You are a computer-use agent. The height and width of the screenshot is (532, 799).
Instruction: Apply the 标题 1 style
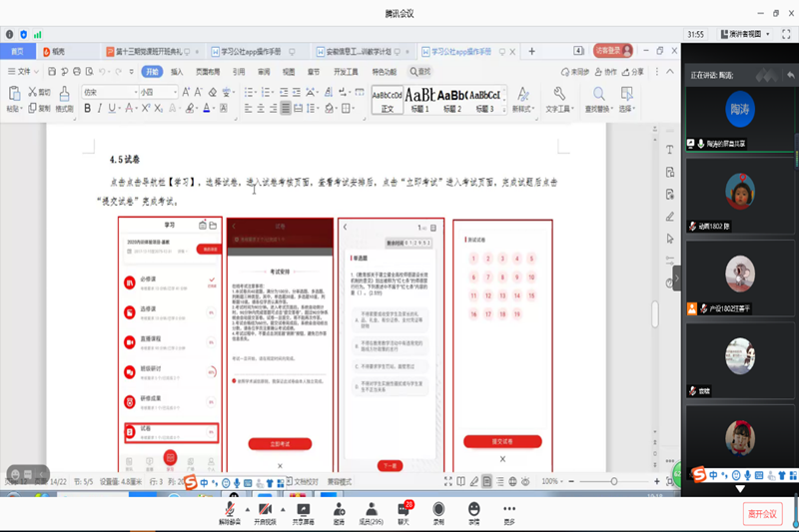(419, 100)
